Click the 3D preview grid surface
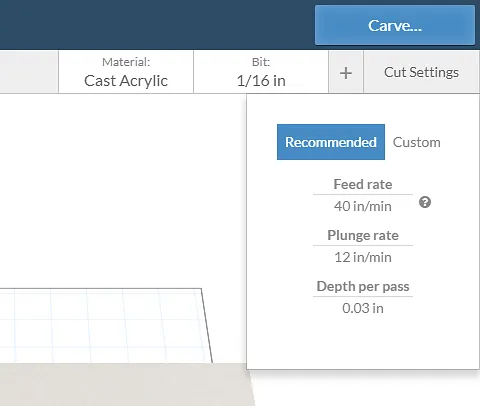This screenshot has height=406, width=480. coord(100,325)
